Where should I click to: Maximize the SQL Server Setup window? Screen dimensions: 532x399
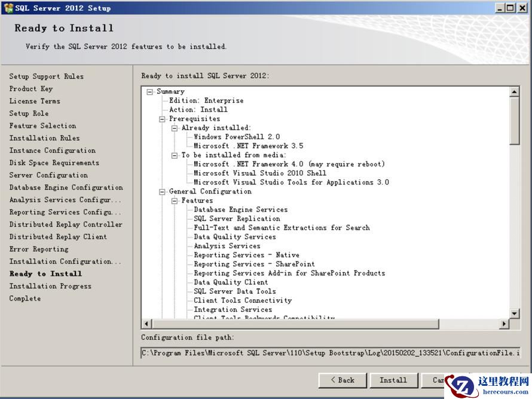[510, 8]
